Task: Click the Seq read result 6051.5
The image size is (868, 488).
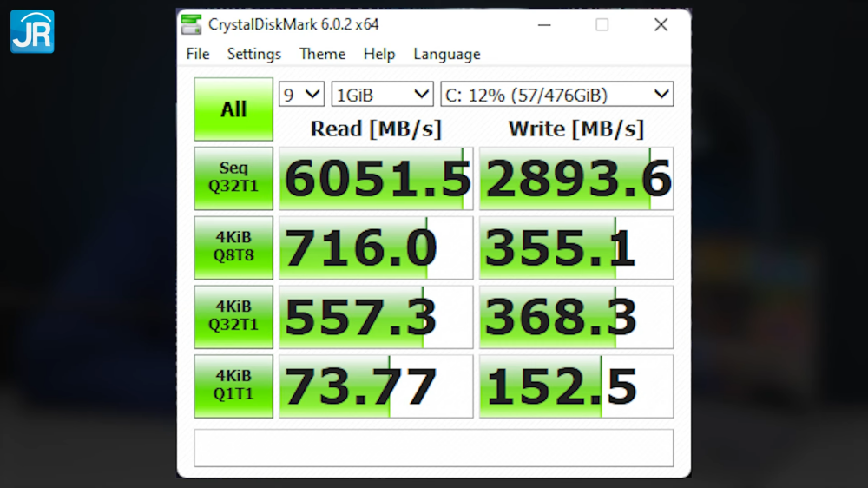Action: [376, 178]
